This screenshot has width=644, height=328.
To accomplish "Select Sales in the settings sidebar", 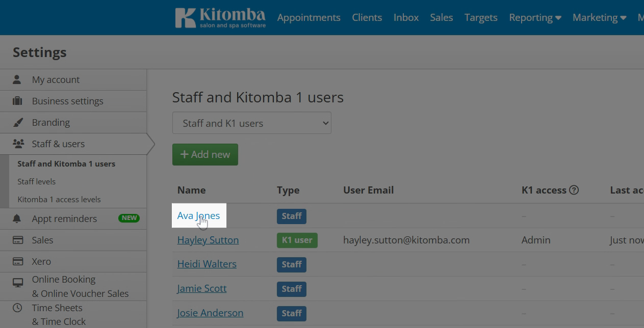I will 73,240.
